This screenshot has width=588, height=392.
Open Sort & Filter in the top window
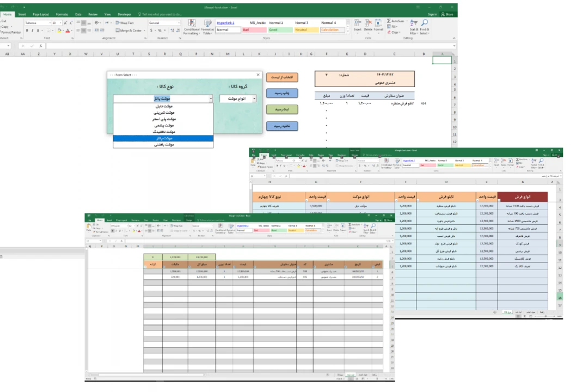[x=414, y=27]
